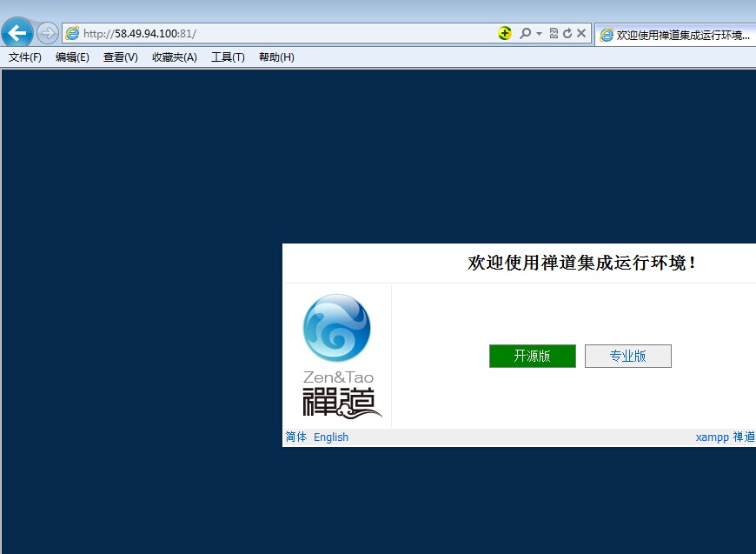Click the Zen&Tao blue globe logo
Viewport: 756px width, 554px height.
337,328
